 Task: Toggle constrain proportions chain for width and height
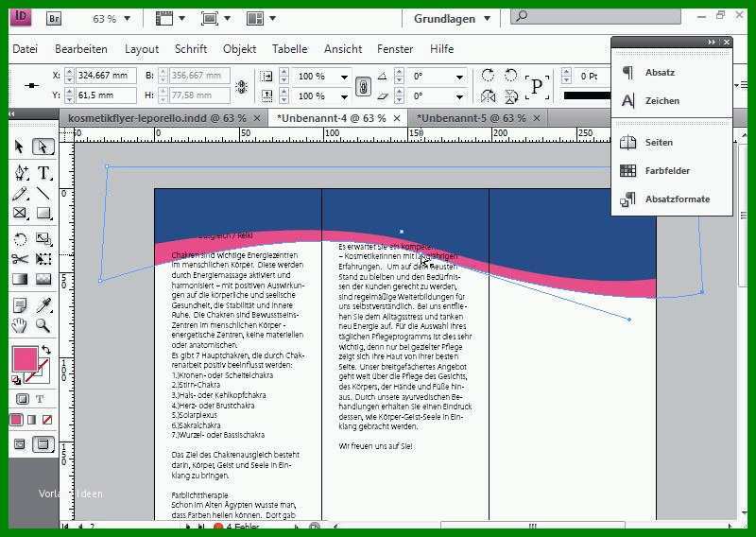(242, 87)
